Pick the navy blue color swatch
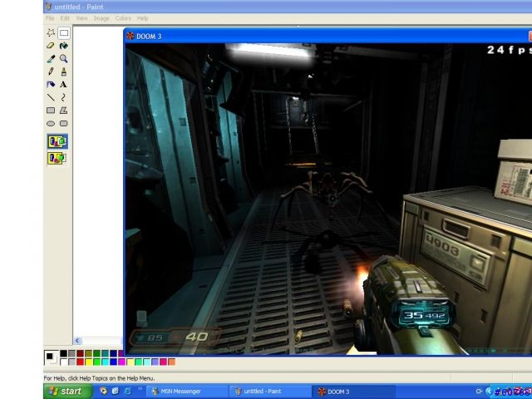This screenshot has width=532, height=399. point(113,353)
